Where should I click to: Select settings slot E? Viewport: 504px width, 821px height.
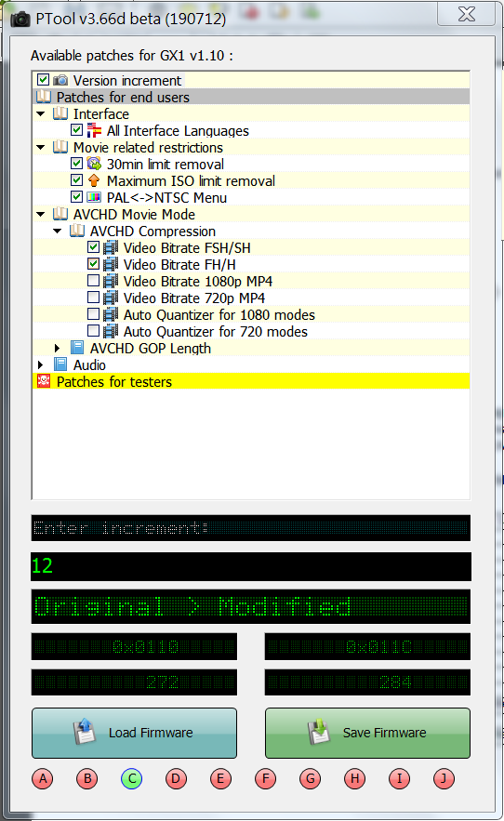click(x=220, y=779)
